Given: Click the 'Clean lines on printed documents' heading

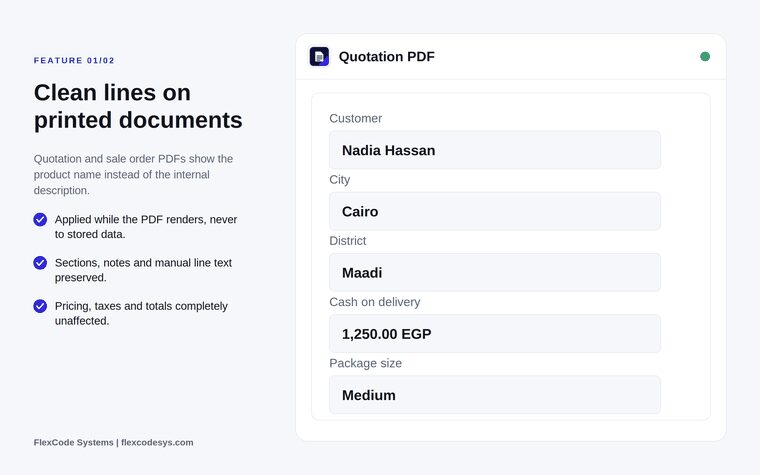Looking at the screenshot, I should pyautogui.click(x=138, y=106).
